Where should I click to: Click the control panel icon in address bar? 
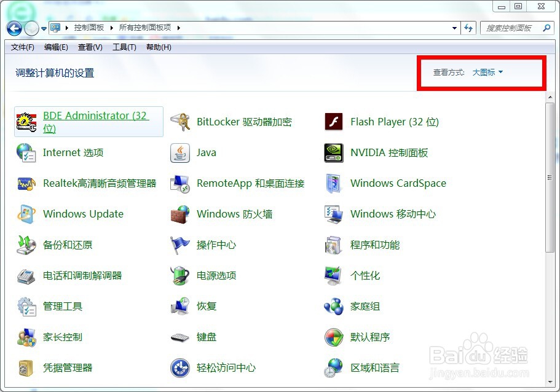coord(55,28)
